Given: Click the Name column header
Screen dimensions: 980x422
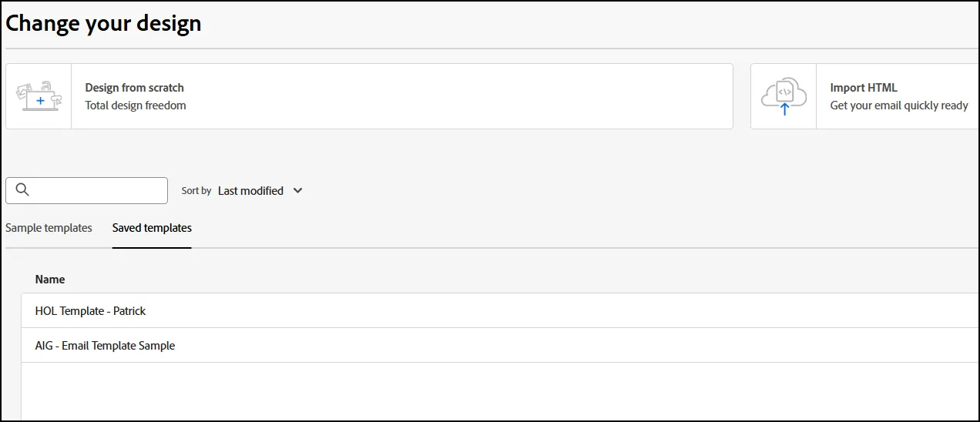Looking at the screenshot, I should [x=50, y=280].
